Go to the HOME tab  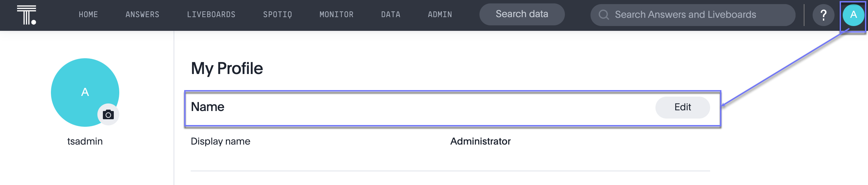click(x=88, y=15)
